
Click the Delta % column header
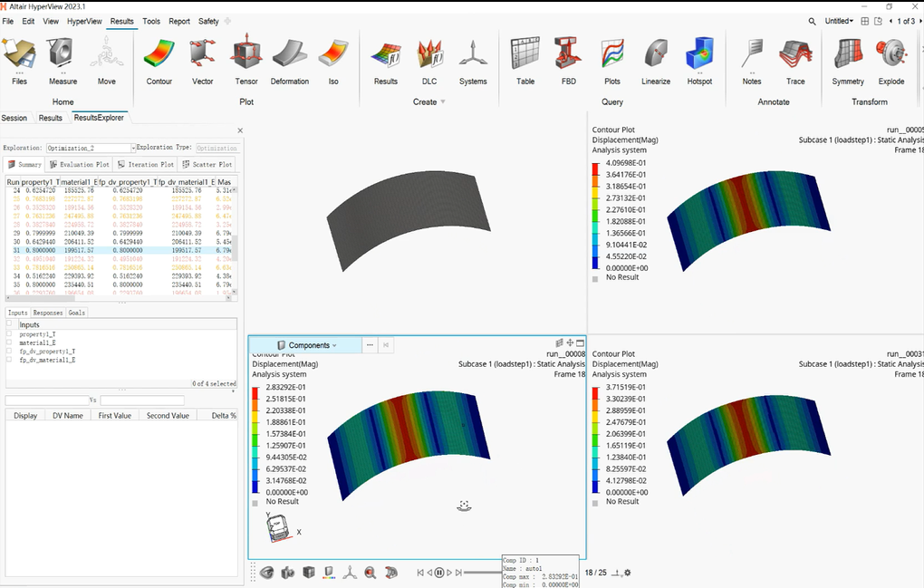tap(224, 415)
